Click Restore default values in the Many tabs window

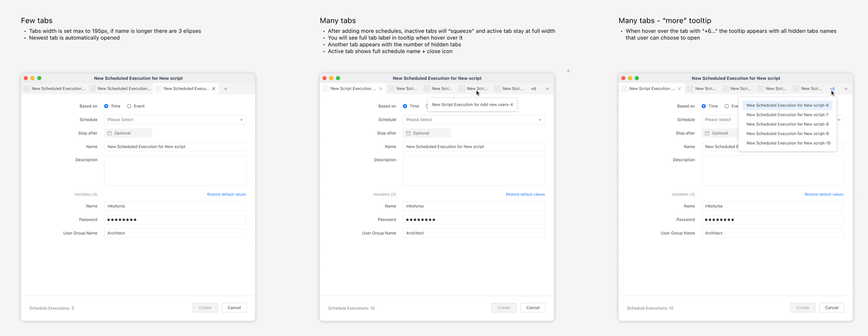click(525, 195)
